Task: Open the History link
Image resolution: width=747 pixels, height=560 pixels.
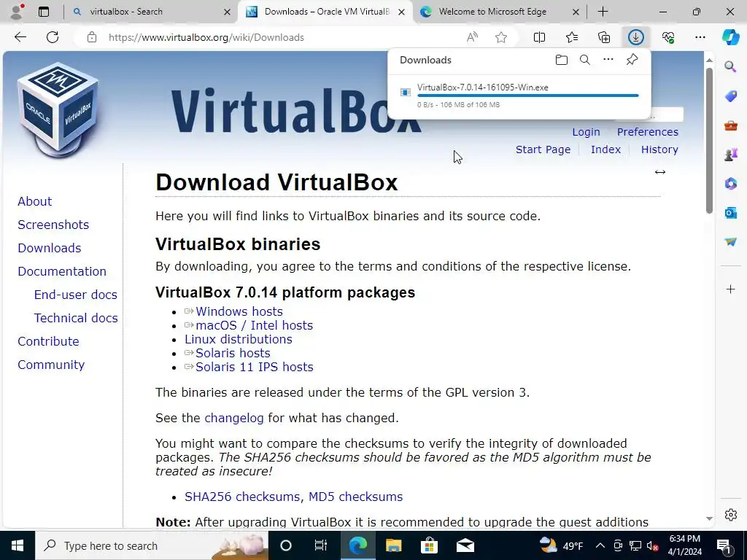Action: pyautogui.click(x=659, y=149)
